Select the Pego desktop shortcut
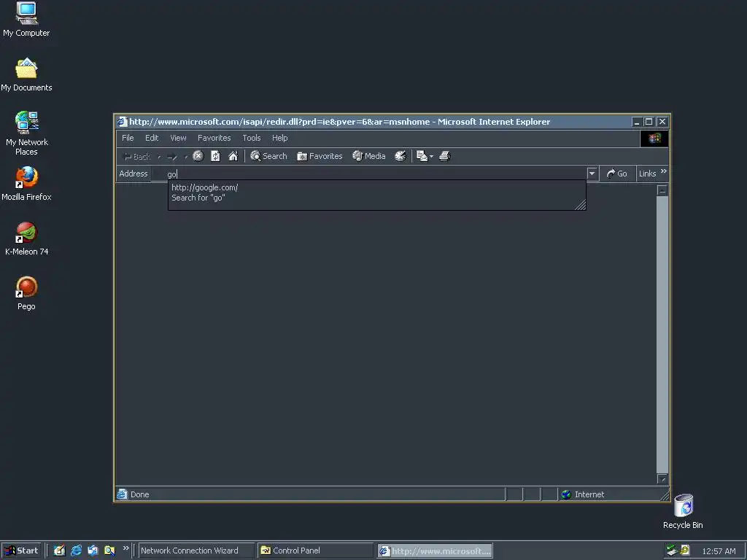The width and height of the screenshot is (747, 560). [x=26, y=293]
